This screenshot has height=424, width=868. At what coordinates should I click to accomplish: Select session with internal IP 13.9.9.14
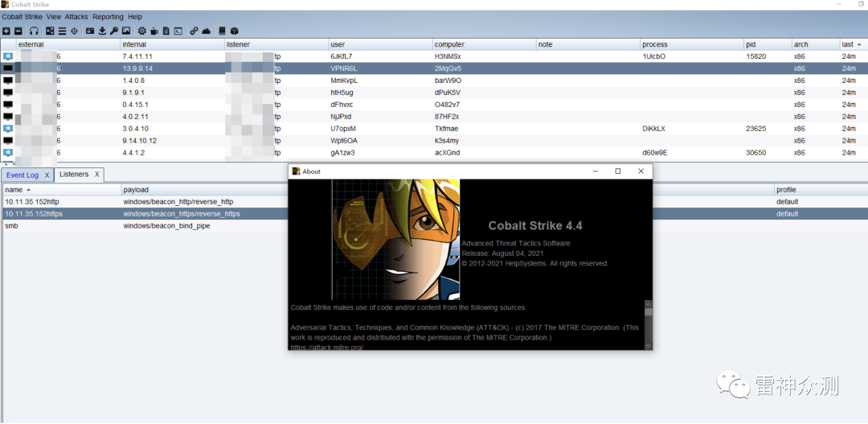[434, 68]
